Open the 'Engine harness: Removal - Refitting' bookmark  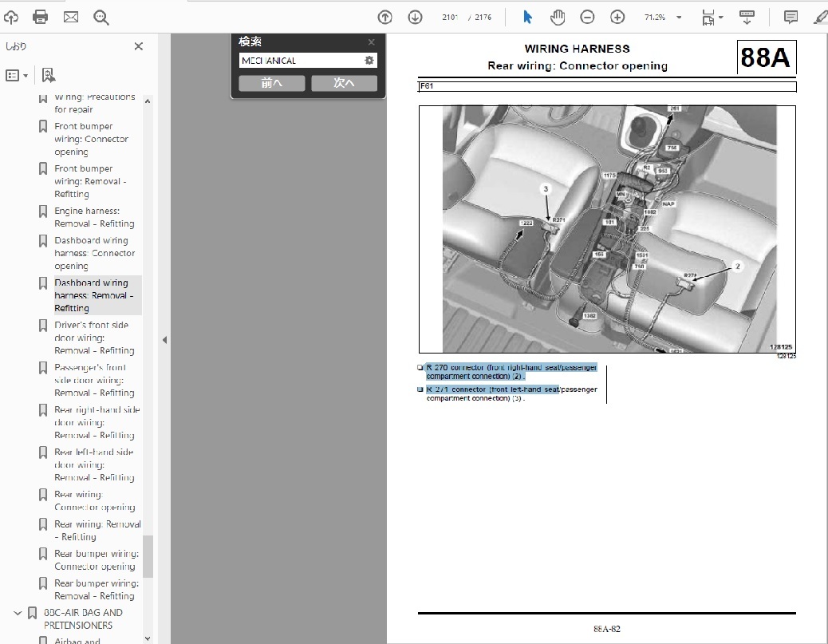click(94, 217)
